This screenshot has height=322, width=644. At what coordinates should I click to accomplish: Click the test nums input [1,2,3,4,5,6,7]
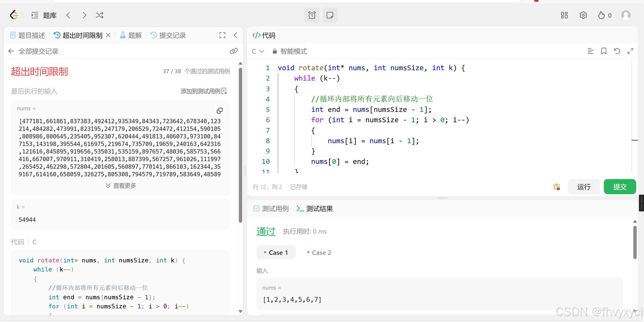coord(292,300)
